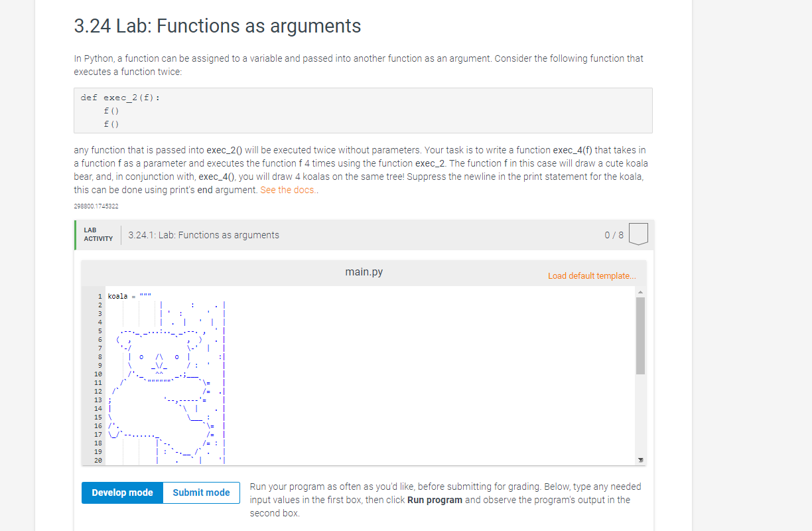Click the LAB ACTIVITY badge
The image size is (812, 531).
(x=97, y=234)
